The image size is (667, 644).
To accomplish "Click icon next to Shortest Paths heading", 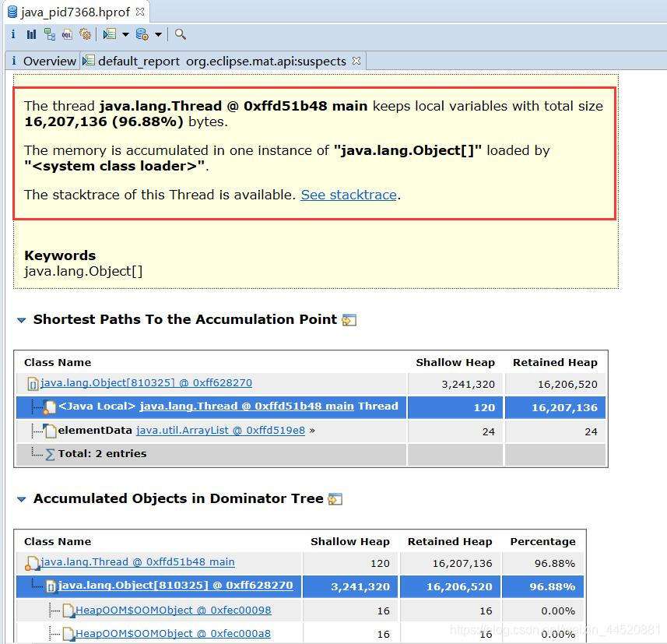I will tap(349, 319).
